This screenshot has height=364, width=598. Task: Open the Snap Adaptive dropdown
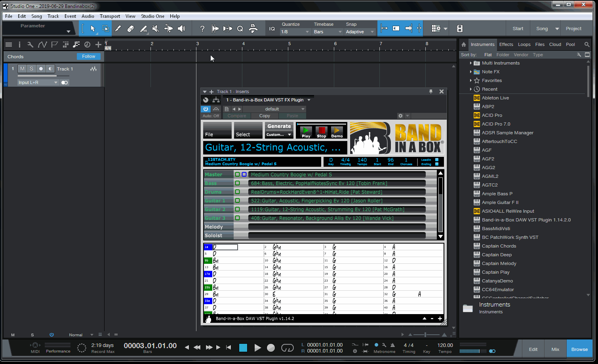360,32
